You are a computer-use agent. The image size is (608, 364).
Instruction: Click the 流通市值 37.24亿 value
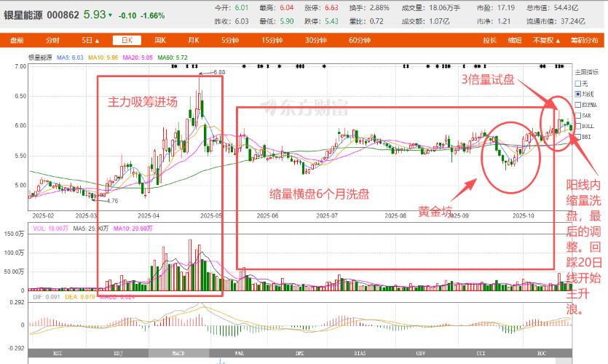pos(556,21)
